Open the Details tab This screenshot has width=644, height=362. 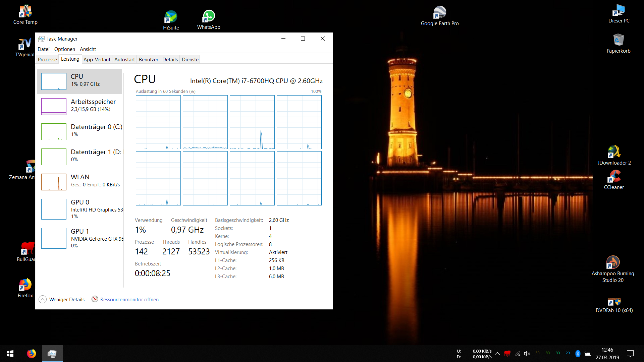(x=170, y=60)
